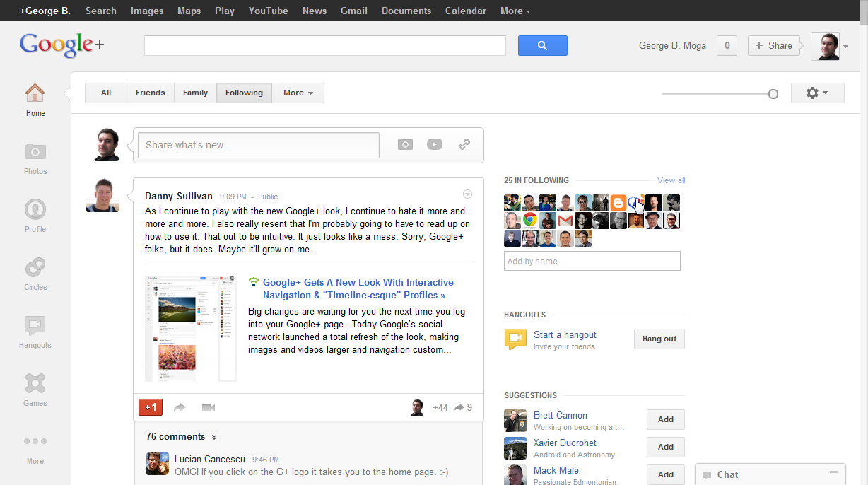Add Brett Cannon to circles

(666, 419)
